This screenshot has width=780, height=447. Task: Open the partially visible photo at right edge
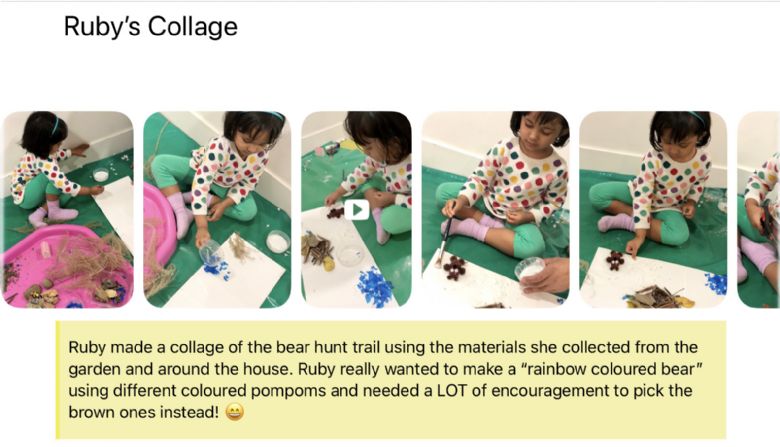pyautogui.click(x=758, y=210)
